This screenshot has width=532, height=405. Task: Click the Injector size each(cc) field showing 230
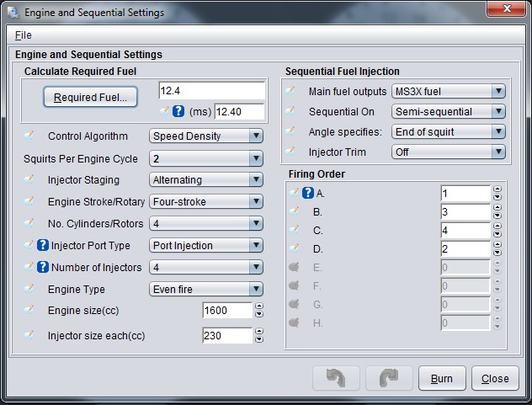point(227,335)
